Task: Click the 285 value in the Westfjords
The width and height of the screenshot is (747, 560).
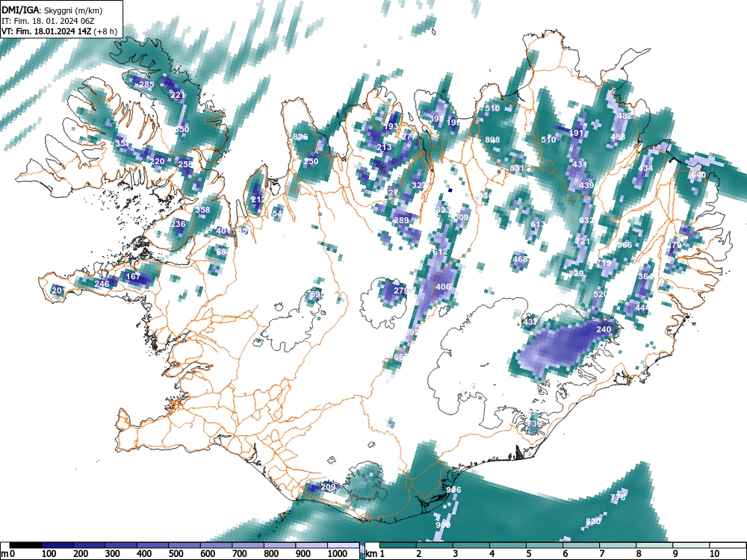Action: coord(146,85)
